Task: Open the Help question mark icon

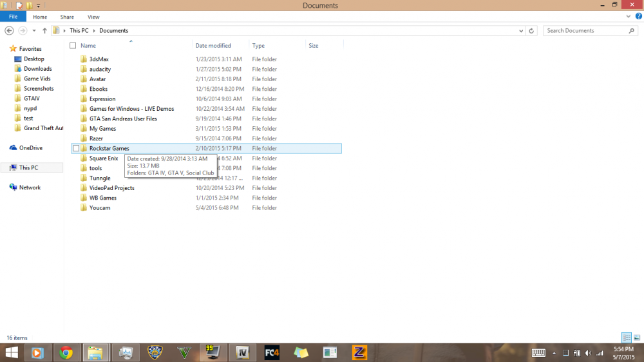Action: (639, 17)
